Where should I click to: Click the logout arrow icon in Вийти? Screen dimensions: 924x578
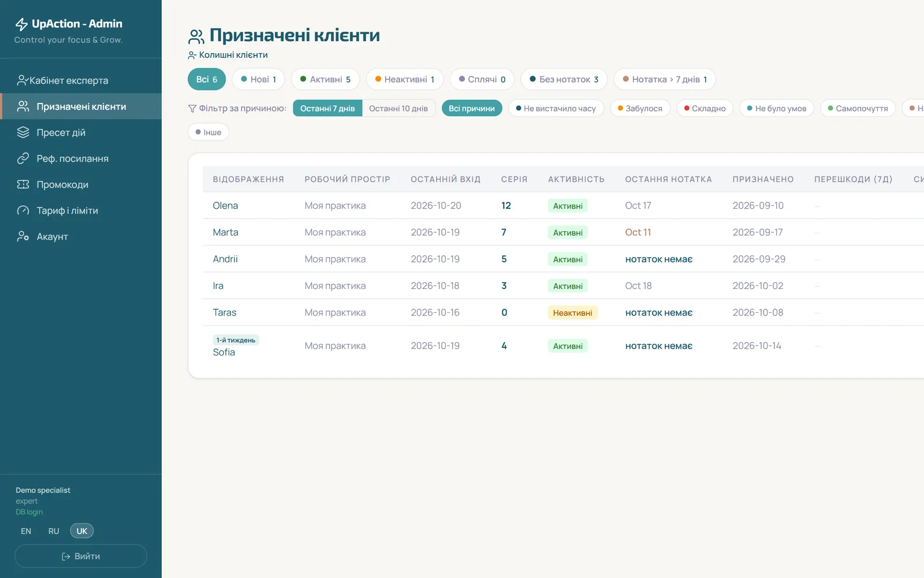tap(66, 557)
